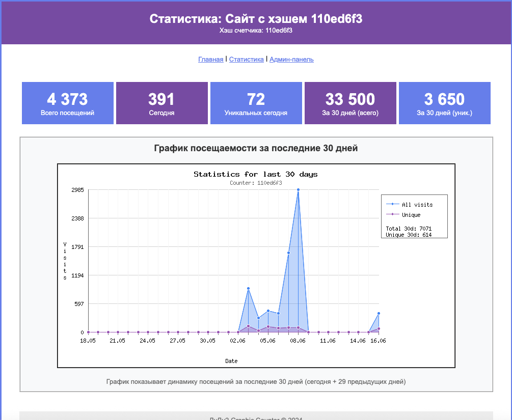
Task: Click x-axis date label 24.05
Action: click(148, 341)
